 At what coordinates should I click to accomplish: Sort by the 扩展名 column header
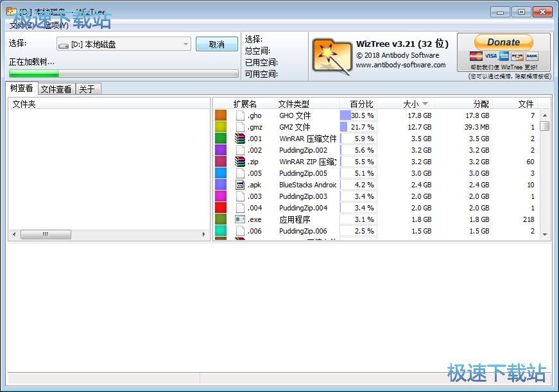tap(245, 104)
